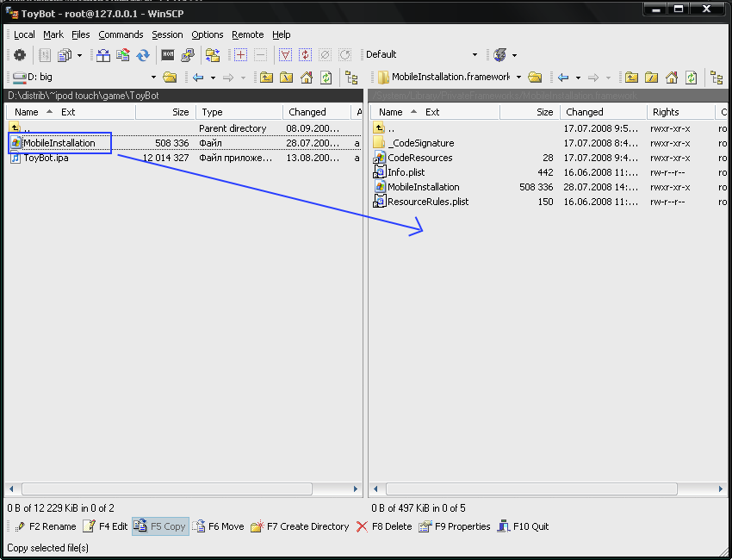Toggle the local directory tree view
Screen dimensions: 732x560
pyautogui.click(x=351, y=78)
